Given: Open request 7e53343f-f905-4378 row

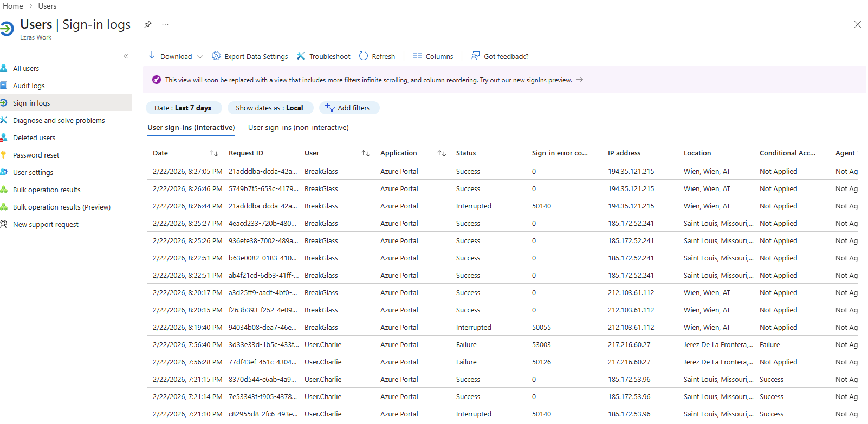Looking at the screenshot, I should click(x=503, y=396).
